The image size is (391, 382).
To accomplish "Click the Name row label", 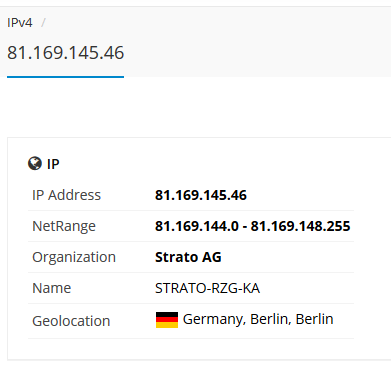I will click(52, 288).
